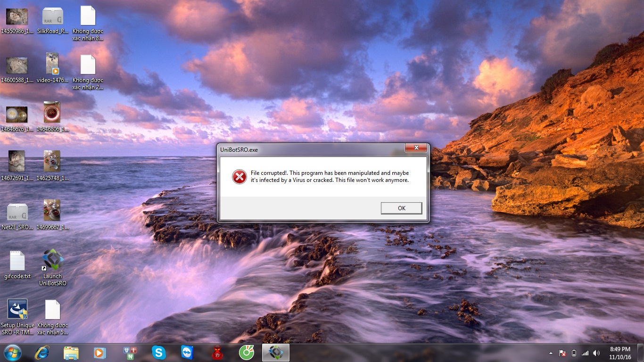Select the Launch UniBotSRO desktop shortcut
Image resolution: width=644 pixels, height=362 pixels.
[x=53, y=267]
